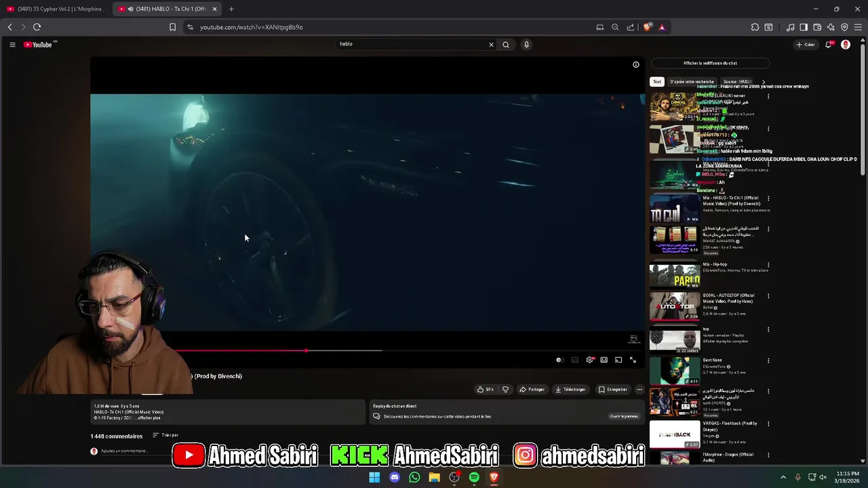Viewport: 868px width, 488px height.
Task: Open the Brave Wallet icon
Action: 817,27
